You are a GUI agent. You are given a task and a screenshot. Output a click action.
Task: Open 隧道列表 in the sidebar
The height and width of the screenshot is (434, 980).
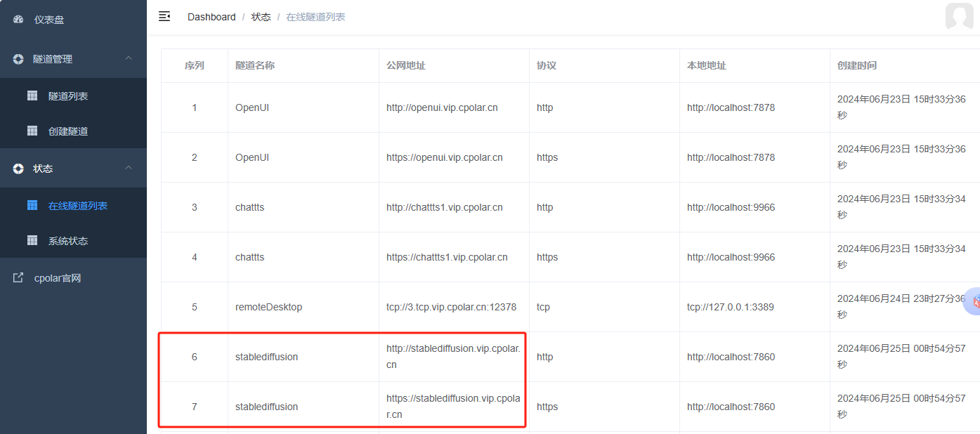(x=73, y=96)
